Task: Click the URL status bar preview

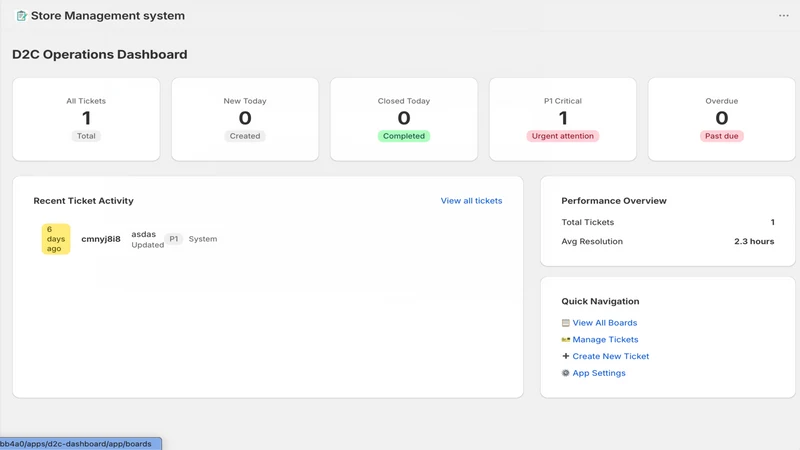Action: click(81, 444)
